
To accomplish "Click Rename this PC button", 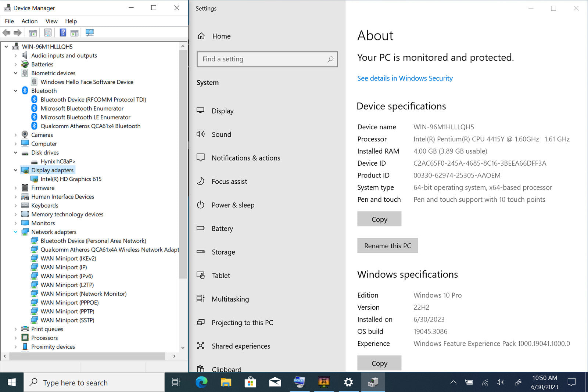I will tap(387, 245).
